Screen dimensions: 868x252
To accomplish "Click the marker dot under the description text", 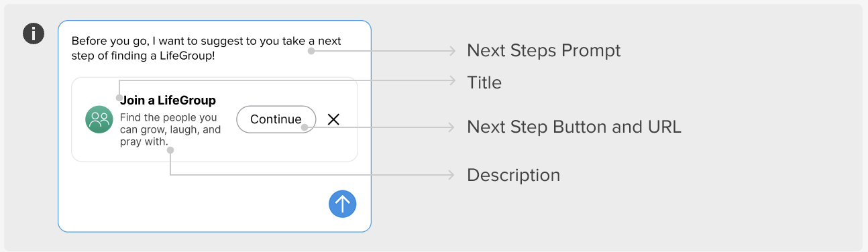I will click(170, 150).
